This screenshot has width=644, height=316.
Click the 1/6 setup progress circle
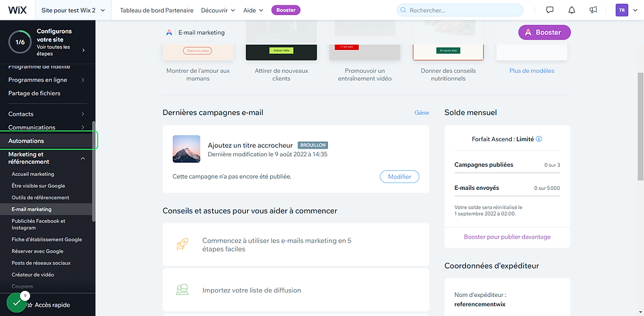(20, 42)
